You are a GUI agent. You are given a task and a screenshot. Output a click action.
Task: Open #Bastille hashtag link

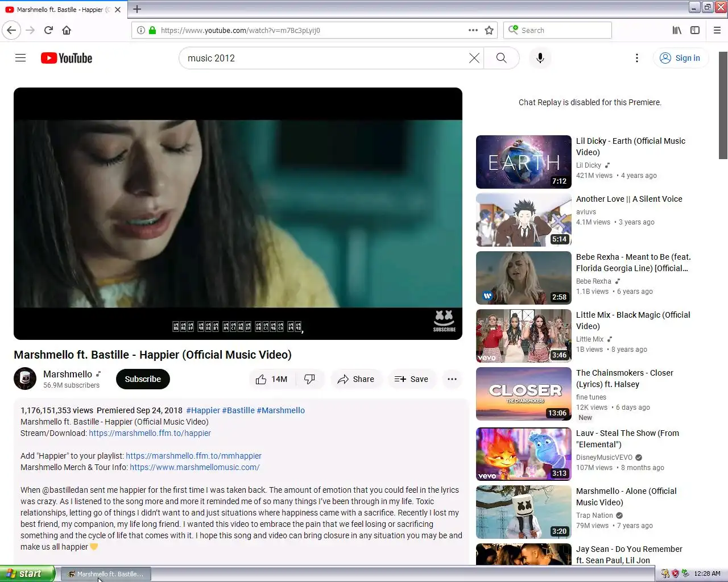tap(238, 410)
